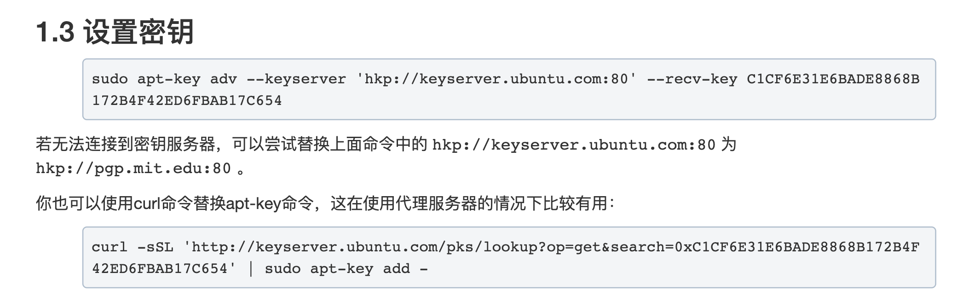Click the text "若无法连接到密钥服务器"
The width and height of the screenshot is (980, 302).
125,145
